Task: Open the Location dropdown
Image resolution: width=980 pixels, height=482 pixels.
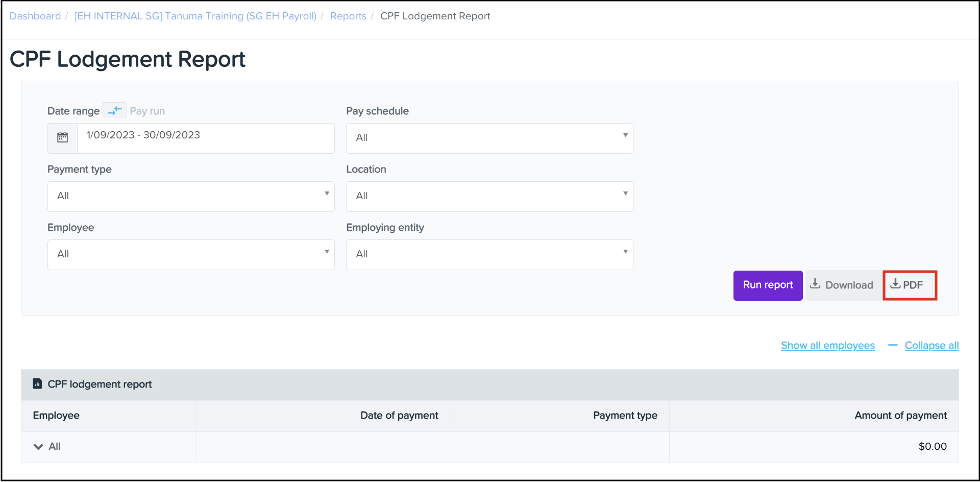Action: tap(489, 196)
